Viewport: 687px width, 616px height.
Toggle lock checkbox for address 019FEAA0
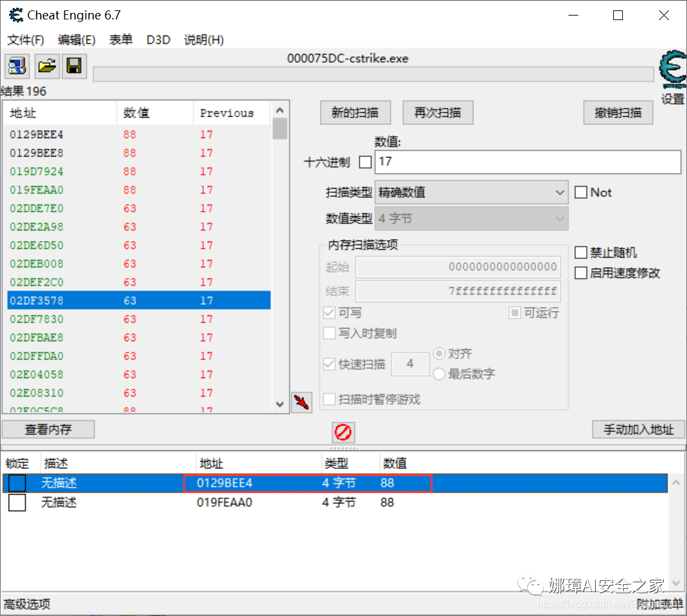[17, 503]
